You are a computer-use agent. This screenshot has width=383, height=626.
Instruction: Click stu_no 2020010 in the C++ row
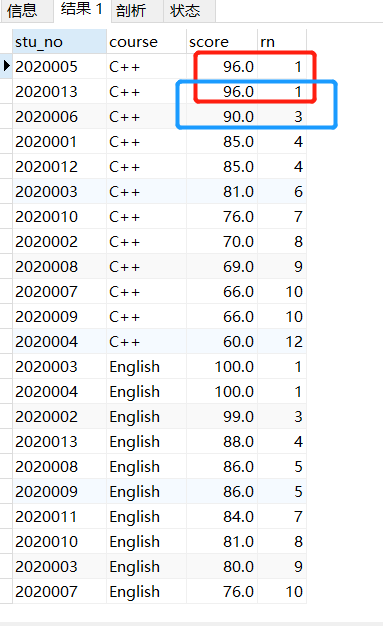60,217
